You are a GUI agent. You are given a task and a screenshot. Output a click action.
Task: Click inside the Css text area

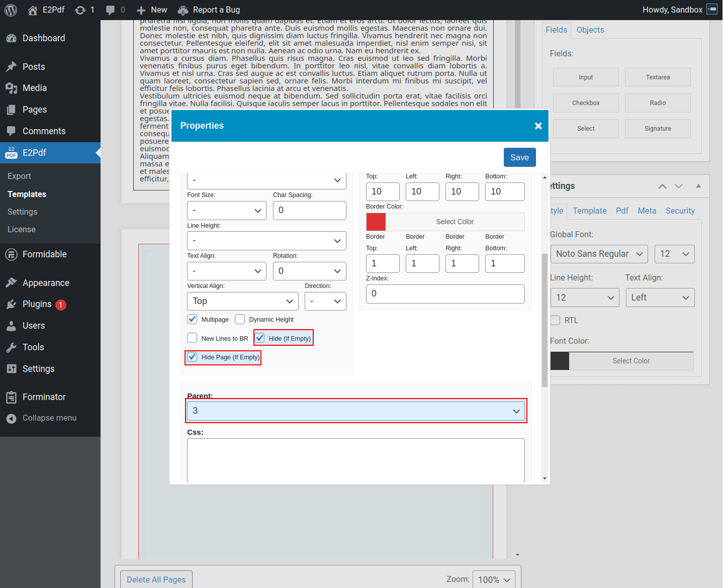[x=355, y=460]
